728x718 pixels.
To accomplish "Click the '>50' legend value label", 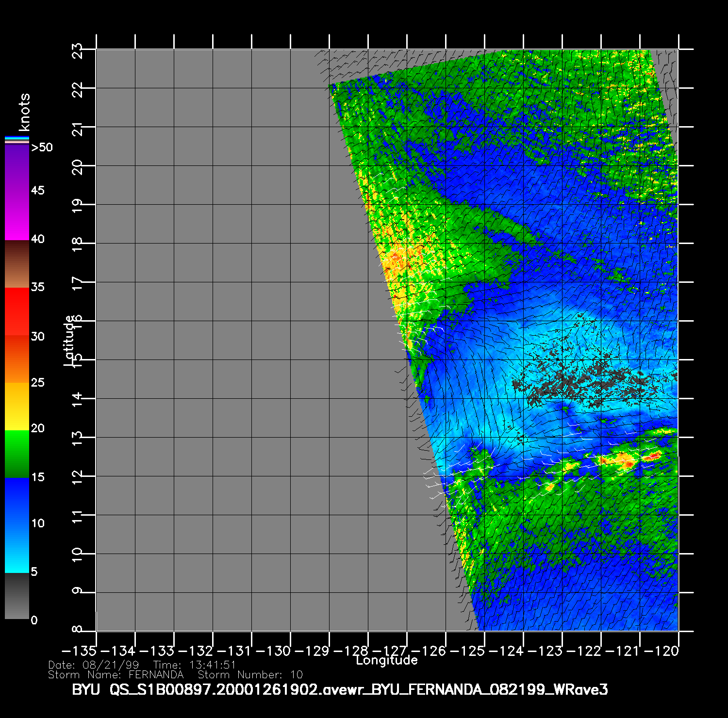I will tap(42, 147).
